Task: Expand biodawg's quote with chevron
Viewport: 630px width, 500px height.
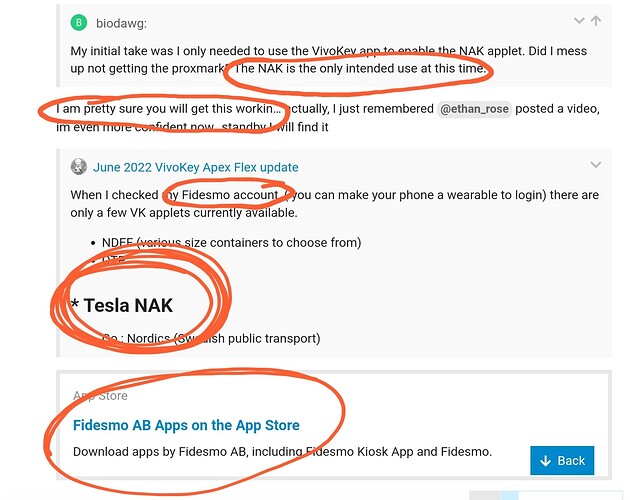Action: (579, 20)
